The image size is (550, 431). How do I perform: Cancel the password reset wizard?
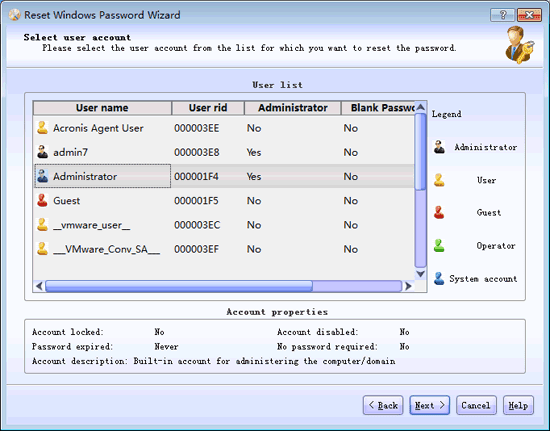click(x=476, y=405)
